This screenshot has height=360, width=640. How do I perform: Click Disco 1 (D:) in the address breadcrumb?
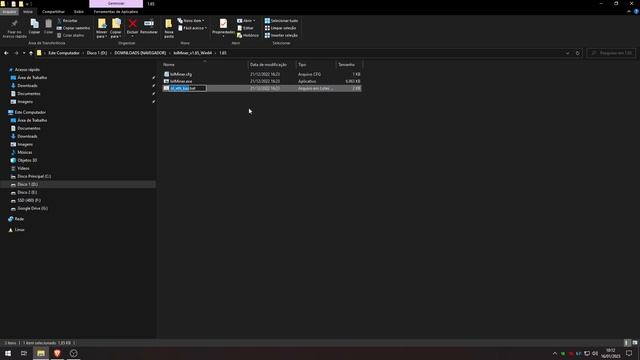(97, 53)
